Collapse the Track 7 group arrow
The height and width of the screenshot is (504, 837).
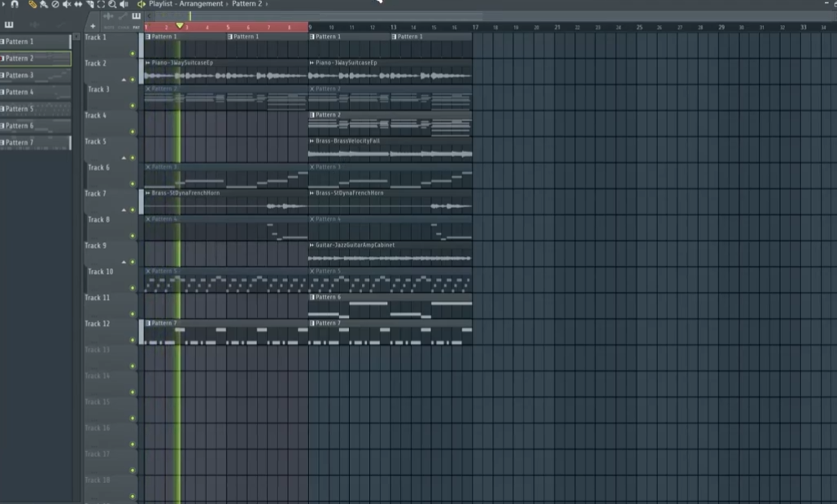(x=124, y=210)
